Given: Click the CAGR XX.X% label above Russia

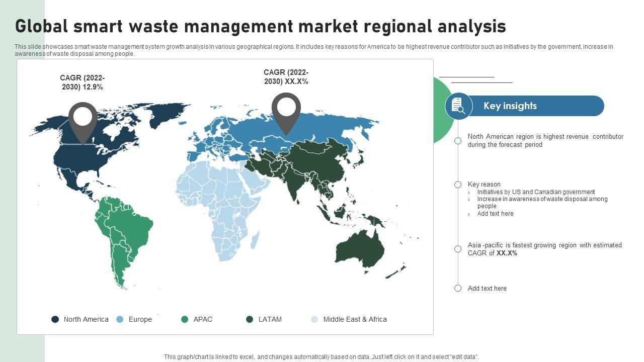Looking at the screenshot, I should click(x=286, y=77).
